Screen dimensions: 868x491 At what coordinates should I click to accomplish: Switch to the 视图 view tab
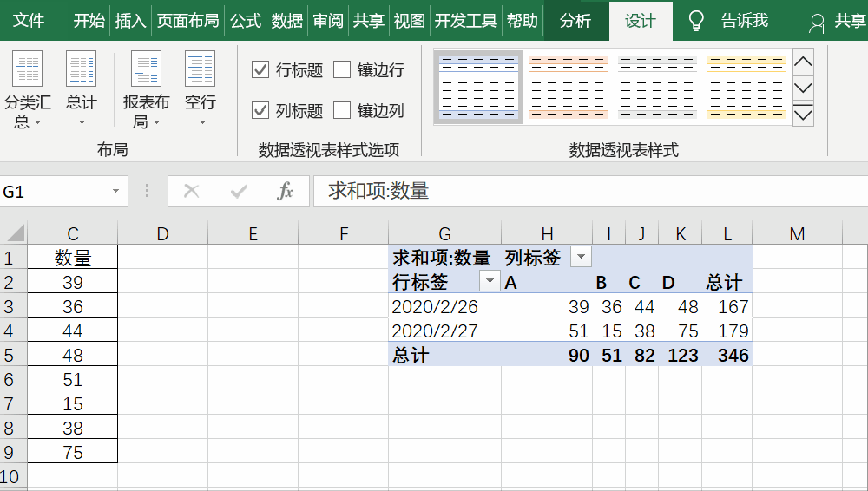point(409,21)
